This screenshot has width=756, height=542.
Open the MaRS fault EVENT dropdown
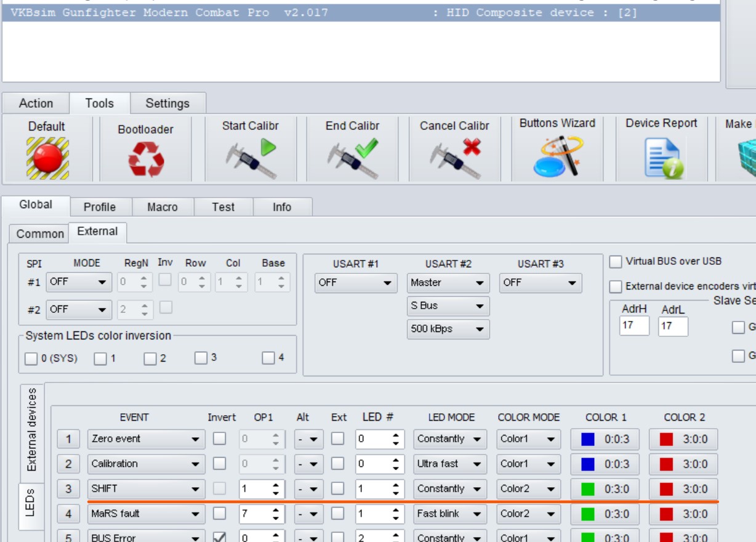[146, 514]
